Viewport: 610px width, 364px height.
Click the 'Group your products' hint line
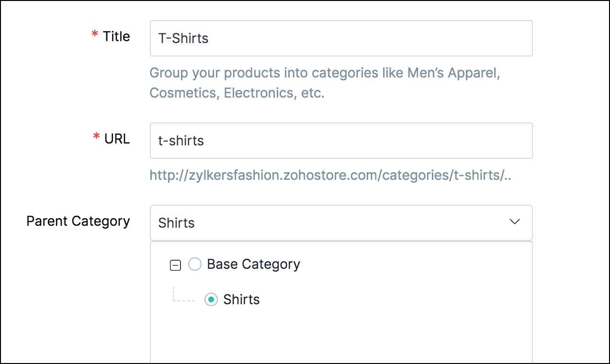click(x=325, y=73)
